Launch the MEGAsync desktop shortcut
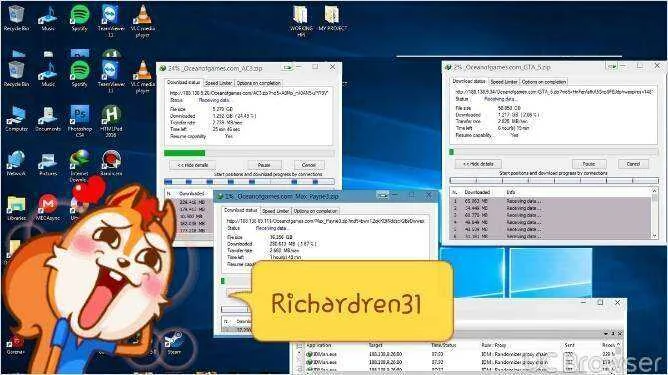 (48, 208)
